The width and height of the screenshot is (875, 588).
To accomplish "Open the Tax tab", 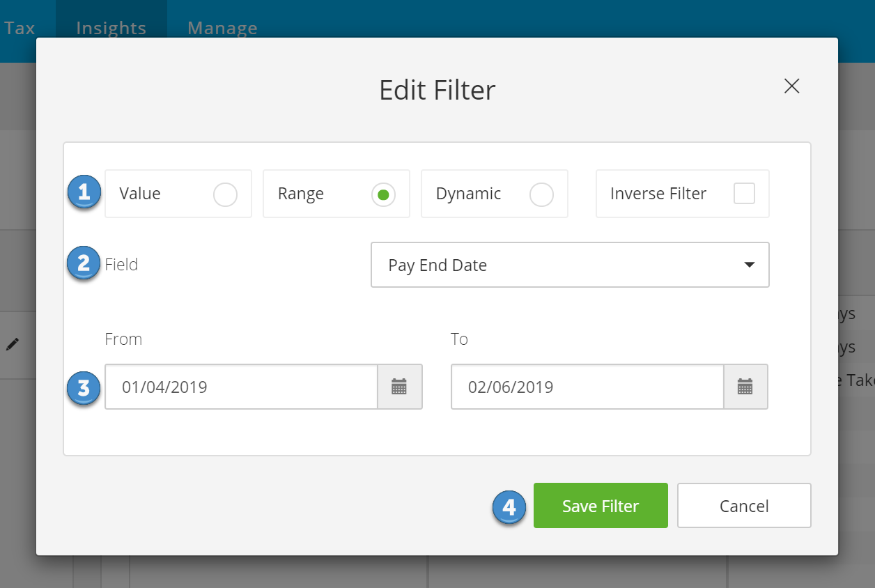I will click(x=19, y=28).
